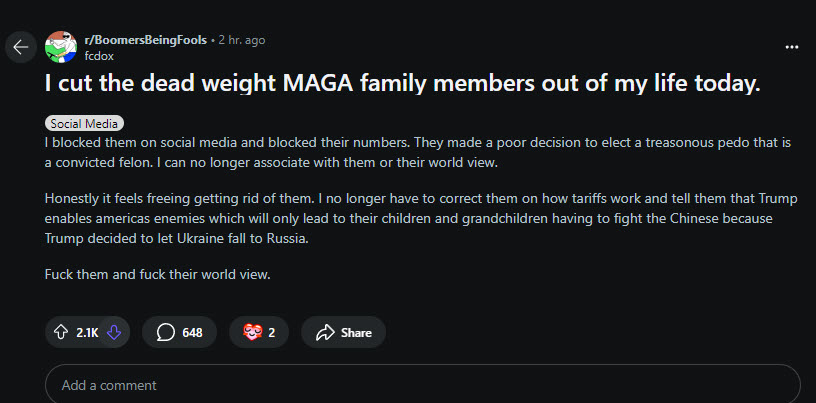Click the comment bubble icon
This screenshot has height=403, width=816.
click(165, 333)
